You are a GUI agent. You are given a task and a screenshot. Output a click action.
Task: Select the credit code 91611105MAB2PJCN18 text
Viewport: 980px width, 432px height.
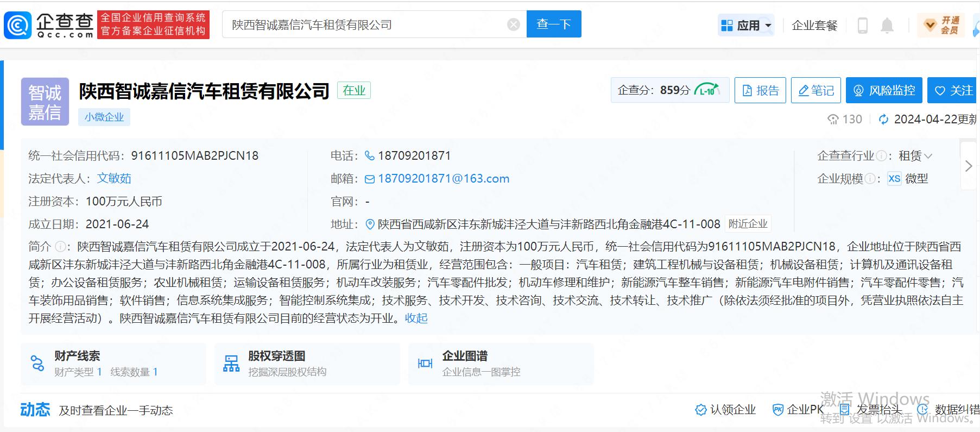(x=195, y=156)
